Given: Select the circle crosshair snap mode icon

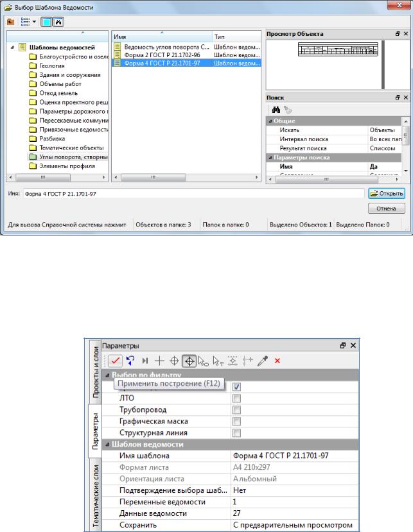Looking at the screenshot, I should pos(174,361).
